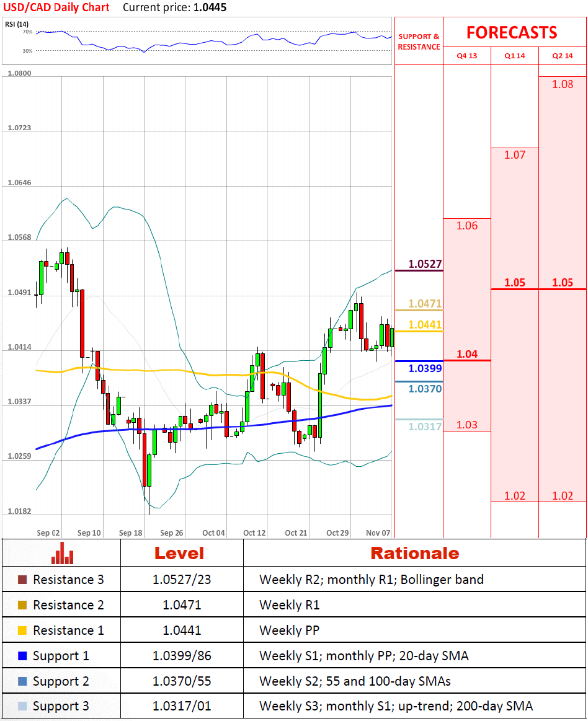The height and width of the screenshot is (721, 588).
Task: Click the gold Resistance 2 color square
Action: click(x=23, y=606)
